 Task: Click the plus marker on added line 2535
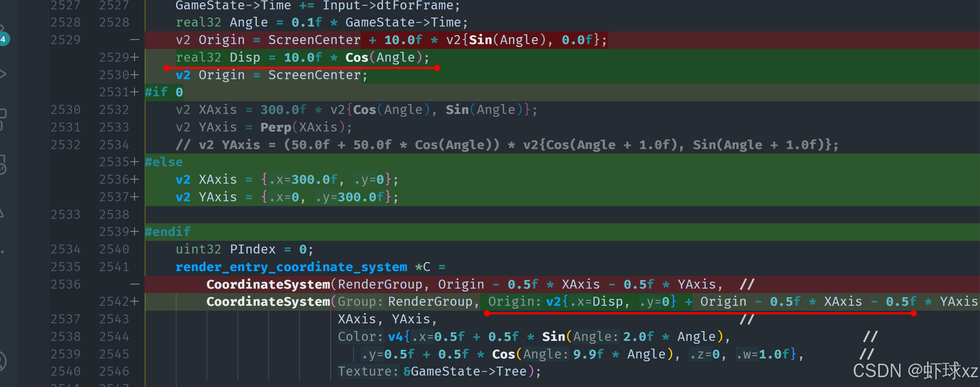point(135,162)
